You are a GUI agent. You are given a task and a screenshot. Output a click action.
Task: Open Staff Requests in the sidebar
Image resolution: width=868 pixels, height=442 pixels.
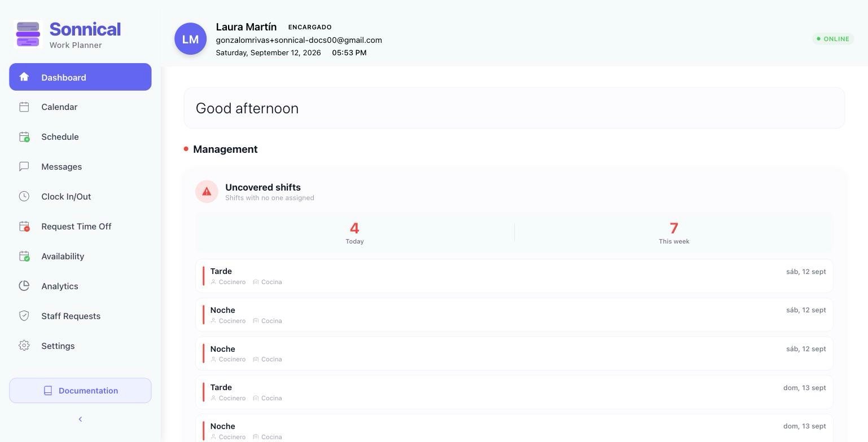[80, 316]
